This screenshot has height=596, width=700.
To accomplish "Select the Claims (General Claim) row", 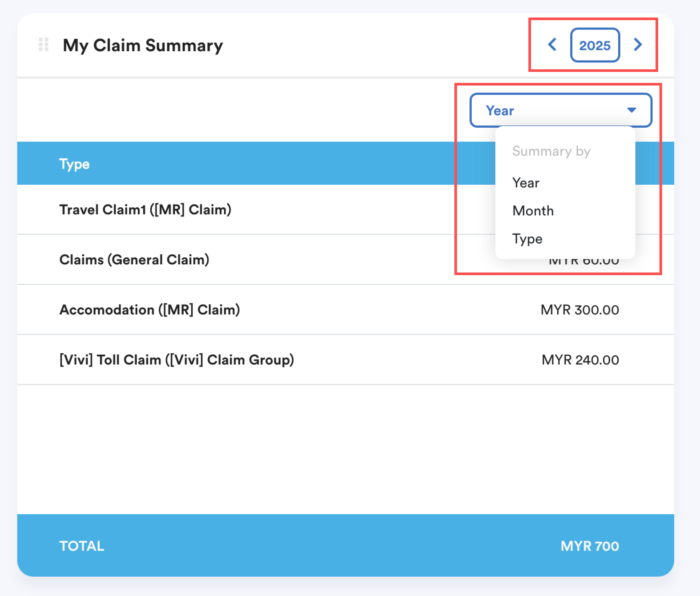I will pyautogui.click(x=134, y=260).
